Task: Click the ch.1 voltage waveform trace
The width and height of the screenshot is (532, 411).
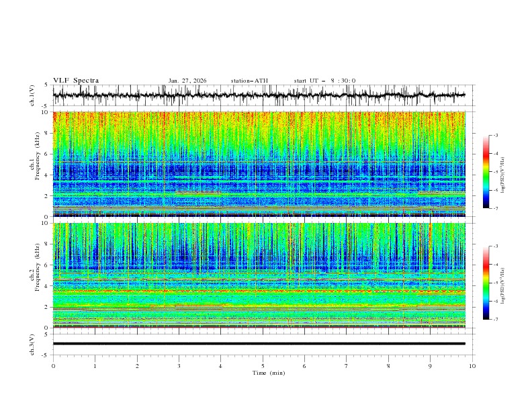Action: (x=259, y=95)
